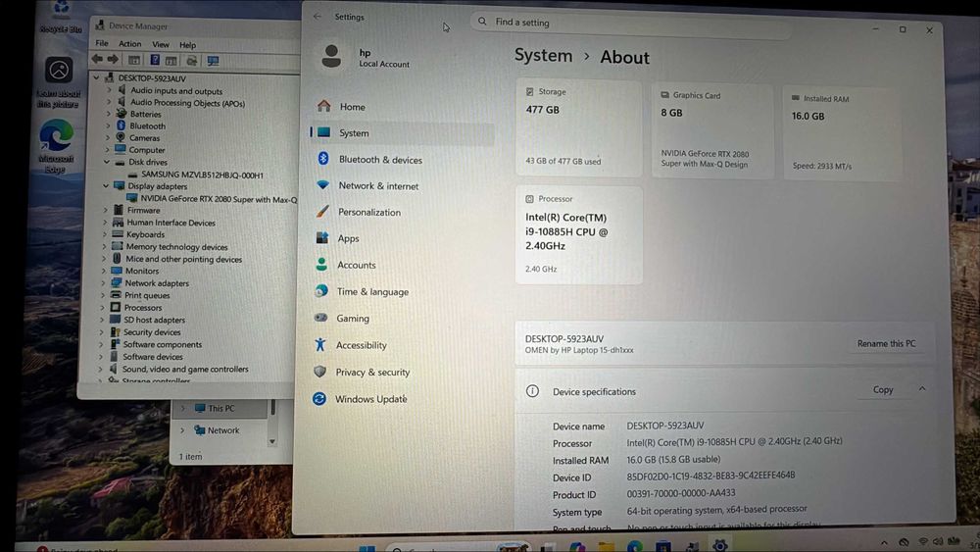Viewport: 980px width, 552px height.
Task: Click the print toolbar icon in Device Manager
Action: tap(192, 61)
